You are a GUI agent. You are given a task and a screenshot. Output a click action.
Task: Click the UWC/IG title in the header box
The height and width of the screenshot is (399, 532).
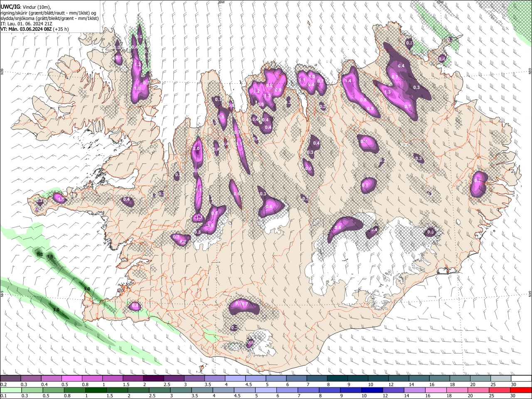pos(10,7)
